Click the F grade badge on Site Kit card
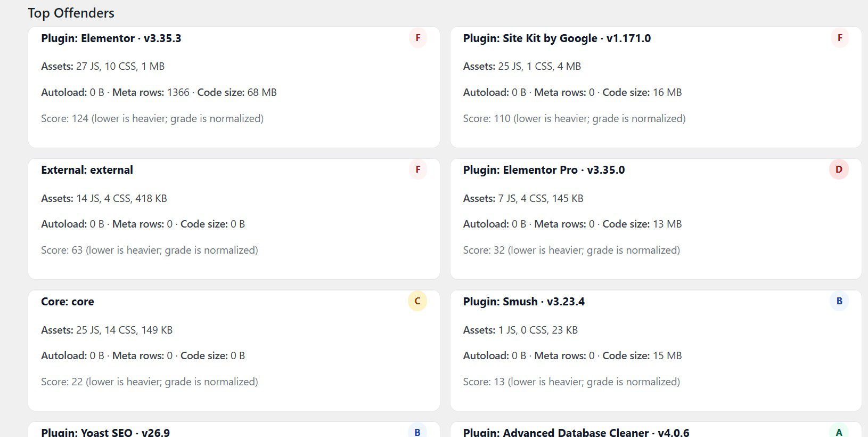 click(839, 38)
